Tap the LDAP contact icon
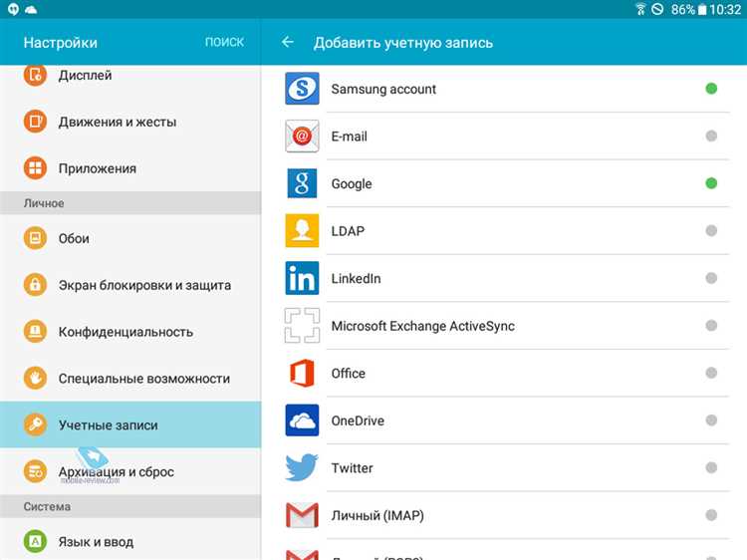The width and height of the screenshot is (747, 560). [302, 231]
